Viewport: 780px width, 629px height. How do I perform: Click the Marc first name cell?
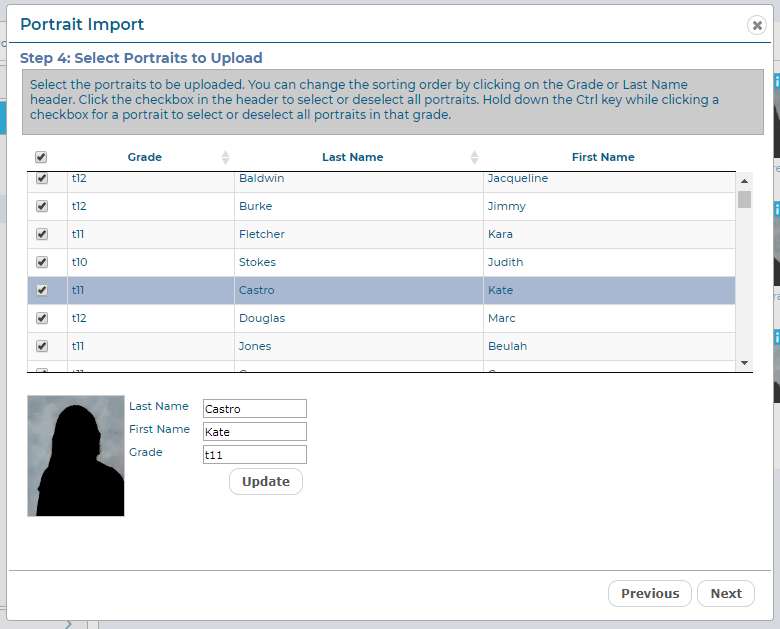point(609,318)
